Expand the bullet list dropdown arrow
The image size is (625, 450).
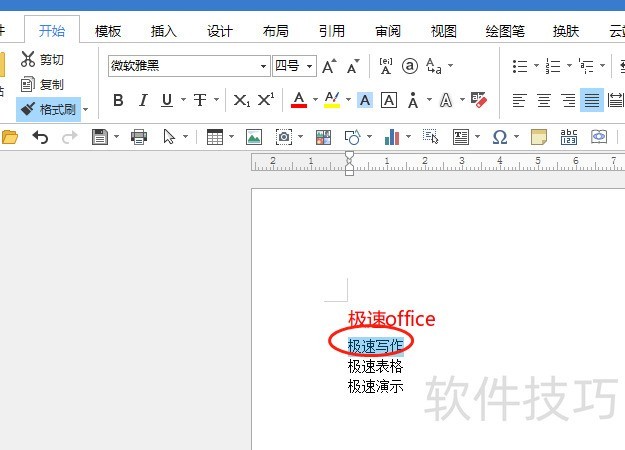click(x=537, y=67)
